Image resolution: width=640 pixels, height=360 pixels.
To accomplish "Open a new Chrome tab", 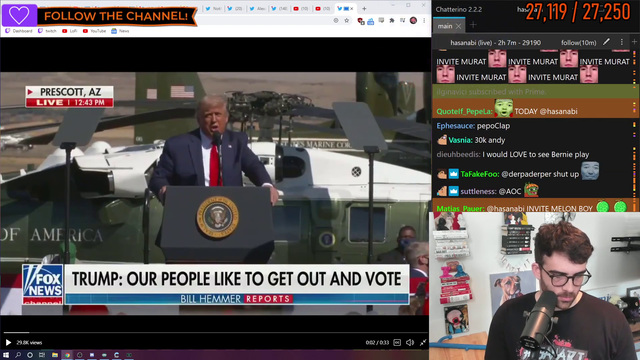I will (x=364, y=9).
